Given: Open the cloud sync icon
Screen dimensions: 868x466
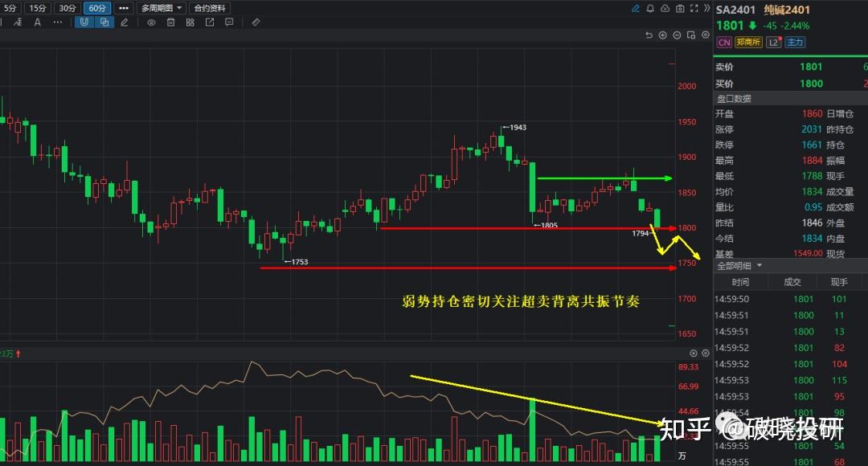Looking at the screenshot, I should [665, 8].
